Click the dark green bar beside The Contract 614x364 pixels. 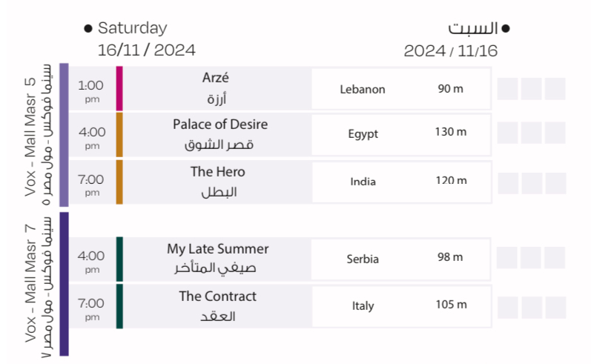[x=119, y=305]
